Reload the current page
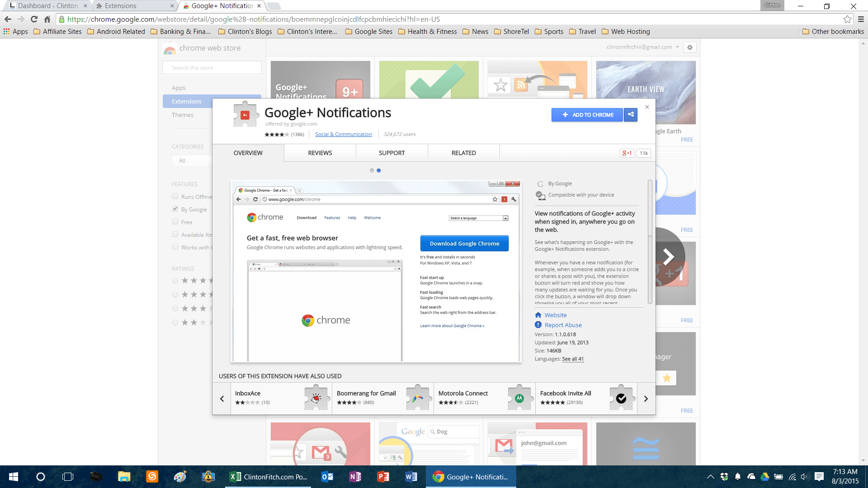The image size is (868, 488). (x=34, y=19)
